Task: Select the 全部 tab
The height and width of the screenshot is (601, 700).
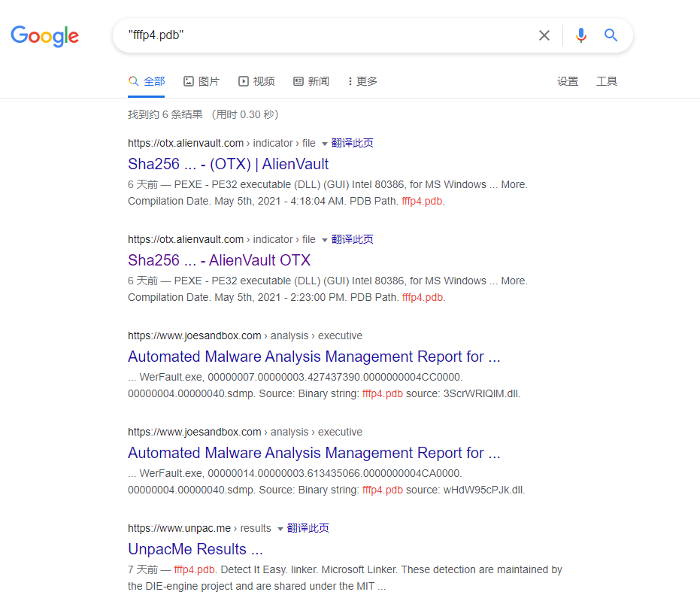Action: click(147, 81)
